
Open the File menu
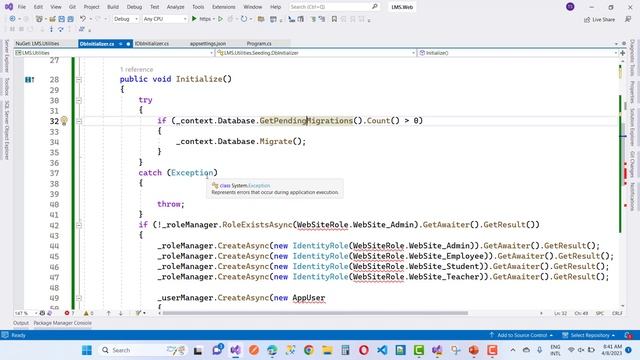tap(22, 7)
